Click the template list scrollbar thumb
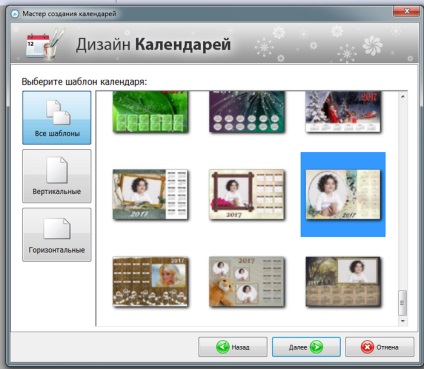This screenshot has height=369, width=424. [x=403, y=303]
